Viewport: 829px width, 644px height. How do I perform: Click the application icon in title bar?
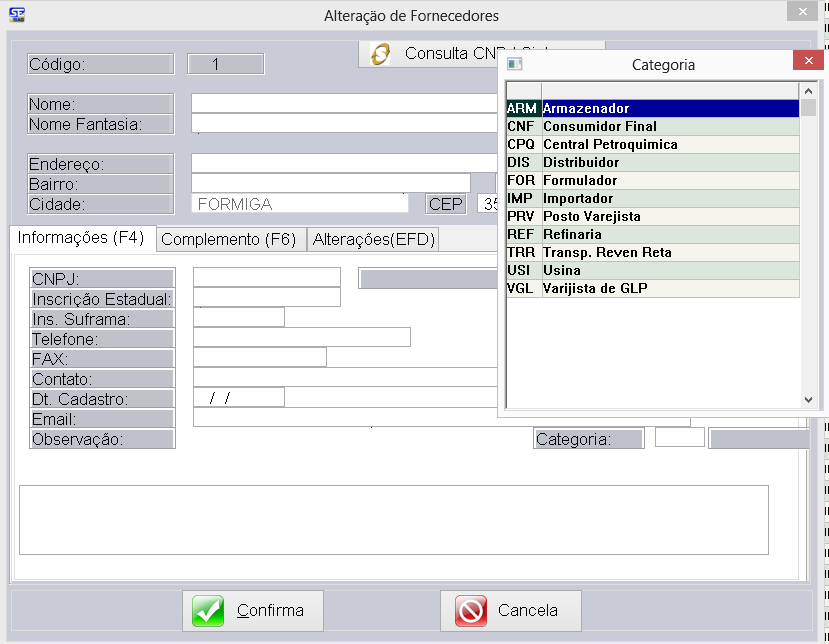16,15
